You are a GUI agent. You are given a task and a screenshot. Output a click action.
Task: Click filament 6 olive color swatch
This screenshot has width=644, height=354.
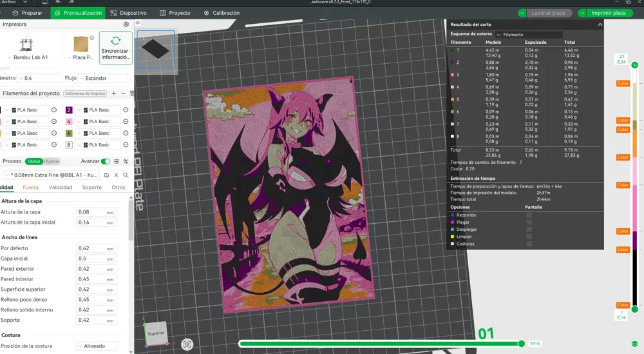coord(69,133)
